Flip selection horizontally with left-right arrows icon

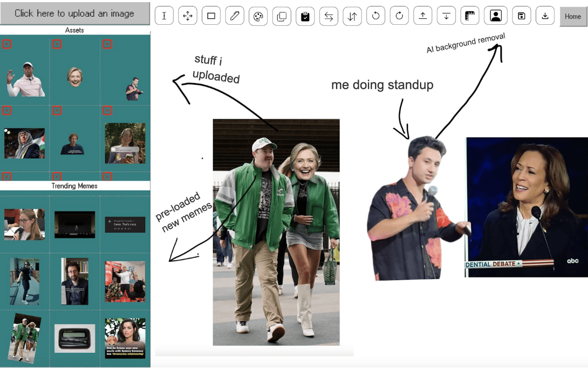[x=329, y=16]
